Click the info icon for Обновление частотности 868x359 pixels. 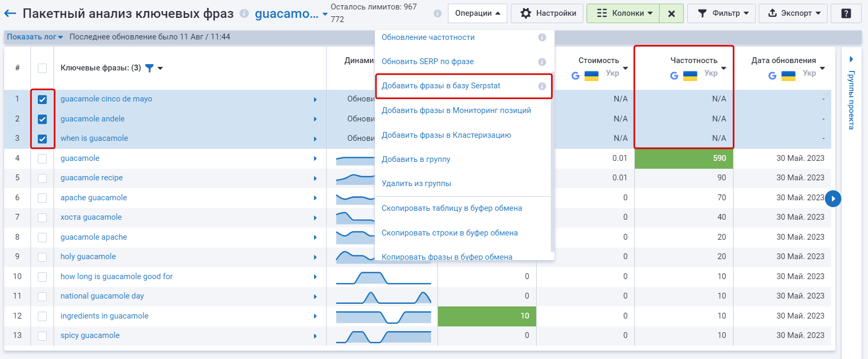click(x=542, y=37)
